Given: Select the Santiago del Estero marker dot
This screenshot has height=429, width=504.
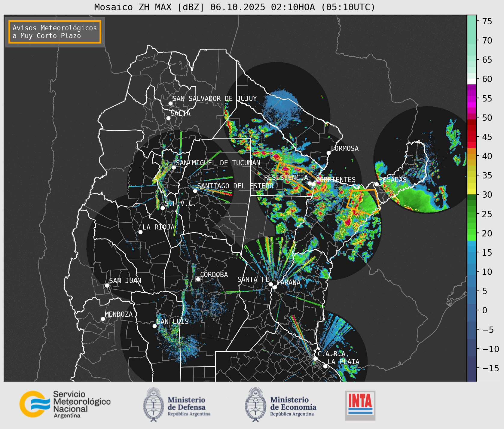Looking at the screenshot, I should pyautogui.click(x=195, y=191).
